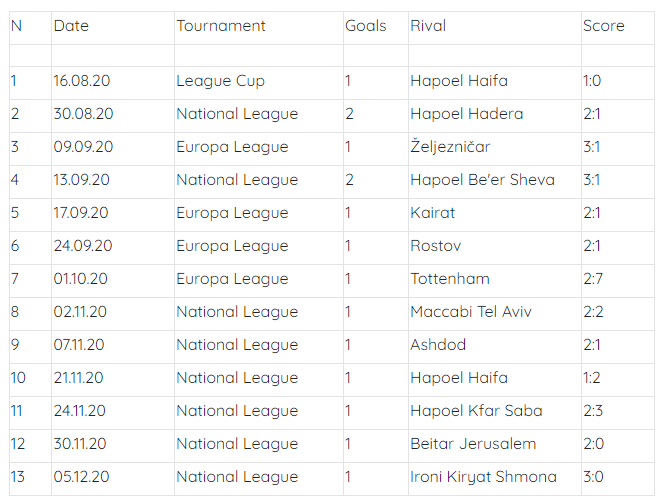Click the date 05.12.20
Viewport: 662px width, 500px height.
point(83,477)
